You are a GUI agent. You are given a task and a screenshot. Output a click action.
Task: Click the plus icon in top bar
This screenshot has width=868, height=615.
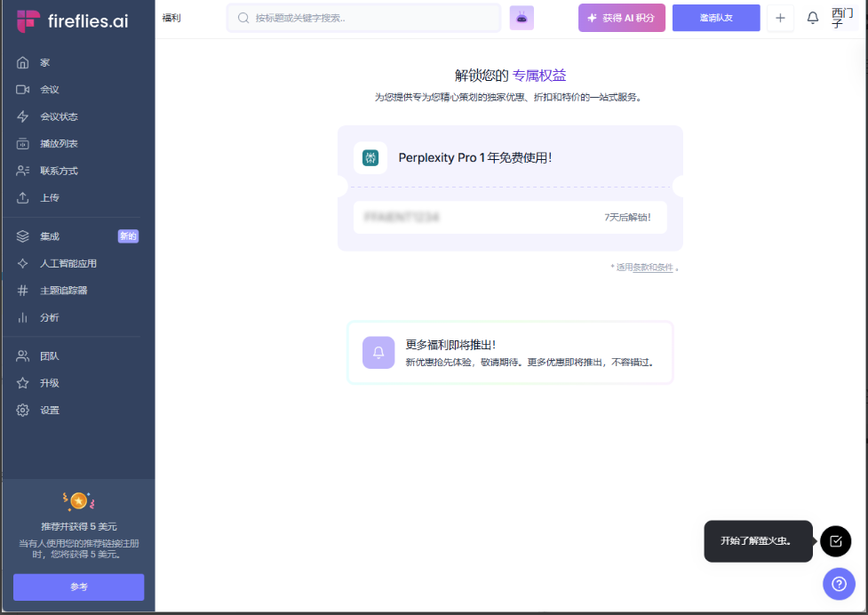[780, 18]
